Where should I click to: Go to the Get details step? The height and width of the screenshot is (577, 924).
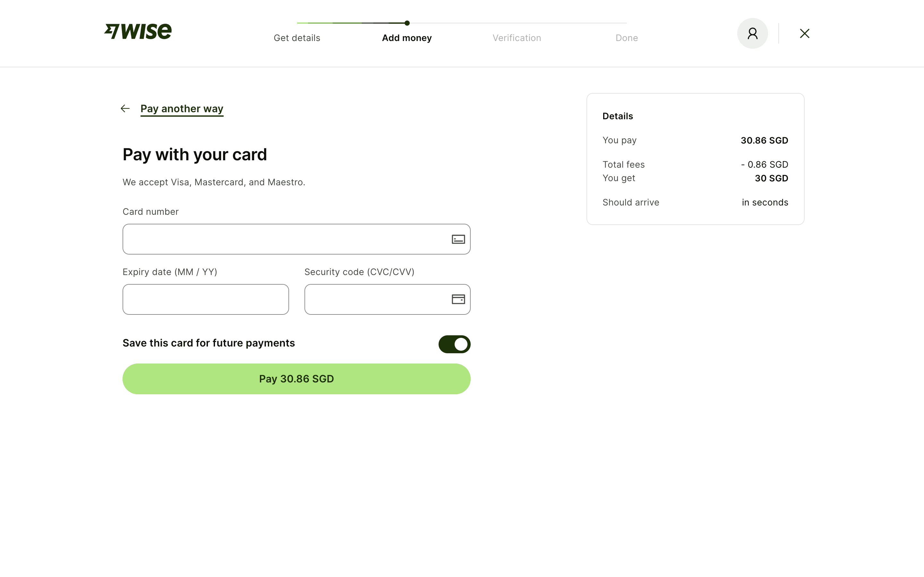click(297, 38)
